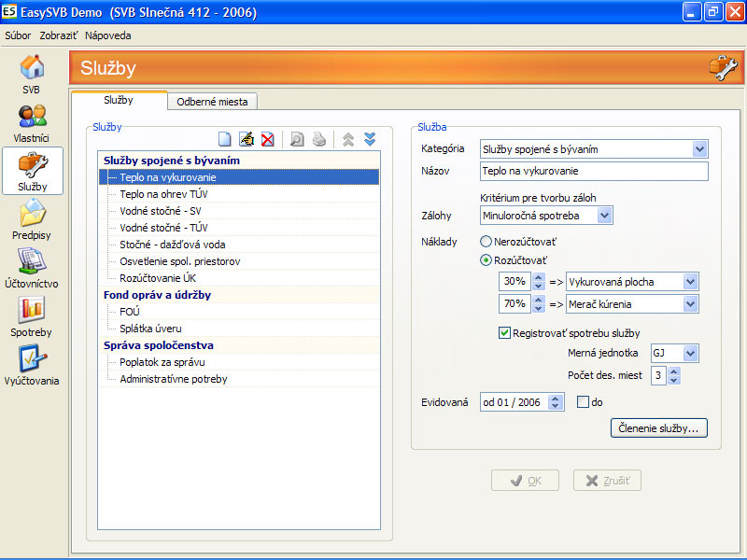Open the Zobraziť menu

(58, 35)
